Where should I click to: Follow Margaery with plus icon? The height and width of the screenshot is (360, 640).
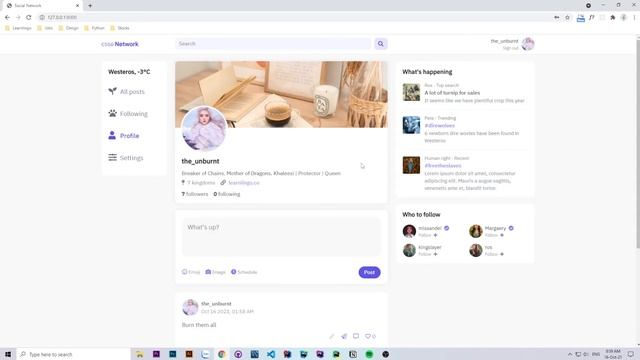coord(502,235)
